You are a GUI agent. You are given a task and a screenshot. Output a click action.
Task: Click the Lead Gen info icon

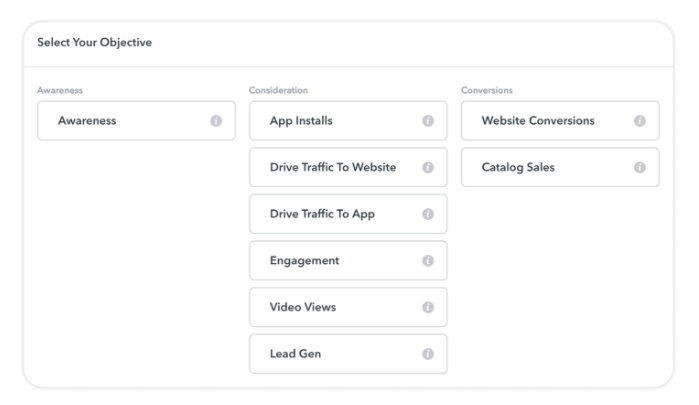[428, 354]
